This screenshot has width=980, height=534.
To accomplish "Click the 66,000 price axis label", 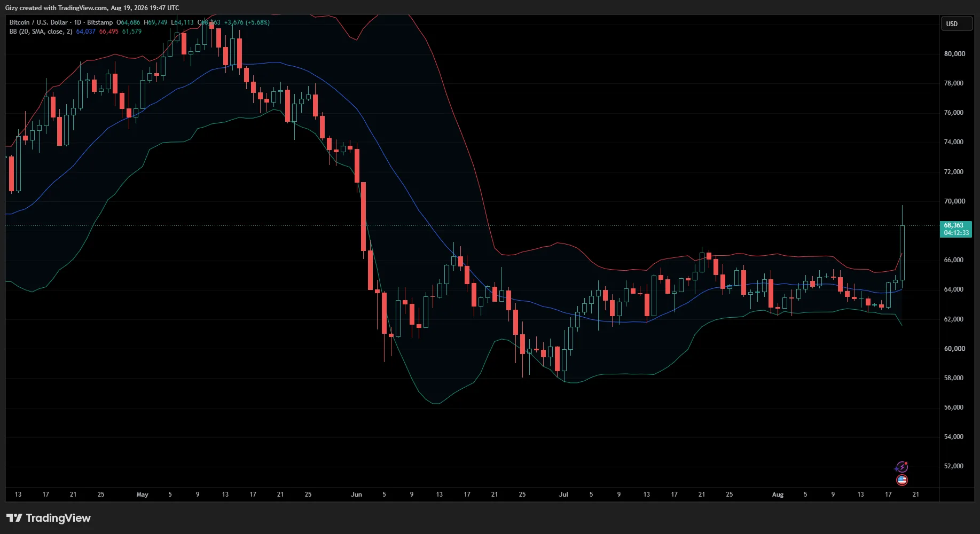I will [954, 260].
